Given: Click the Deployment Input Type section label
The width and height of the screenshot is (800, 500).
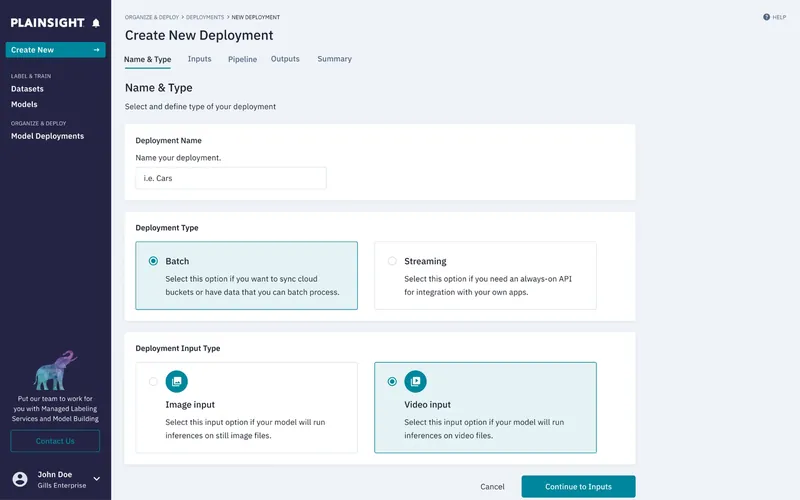Looking at the screenshot, I should pyautogui.click(x=178, y=348).
